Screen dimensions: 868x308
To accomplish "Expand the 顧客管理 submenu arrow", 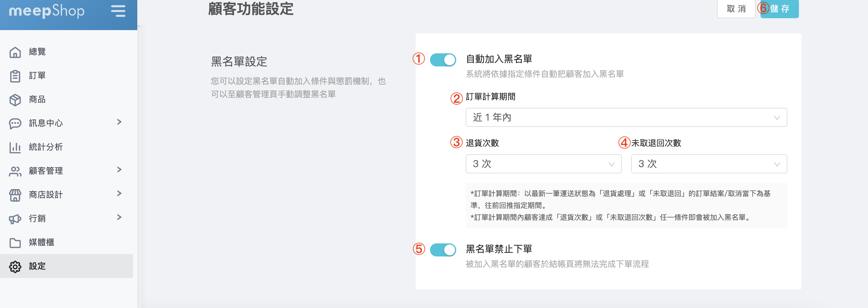I will click(x=119, y=169).
